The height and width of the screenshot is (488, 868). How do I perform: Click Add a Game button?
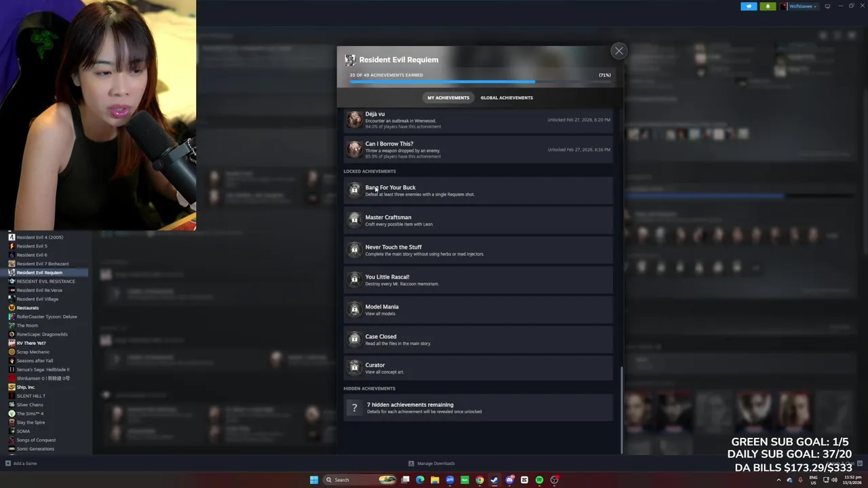(x=21, y=464)
